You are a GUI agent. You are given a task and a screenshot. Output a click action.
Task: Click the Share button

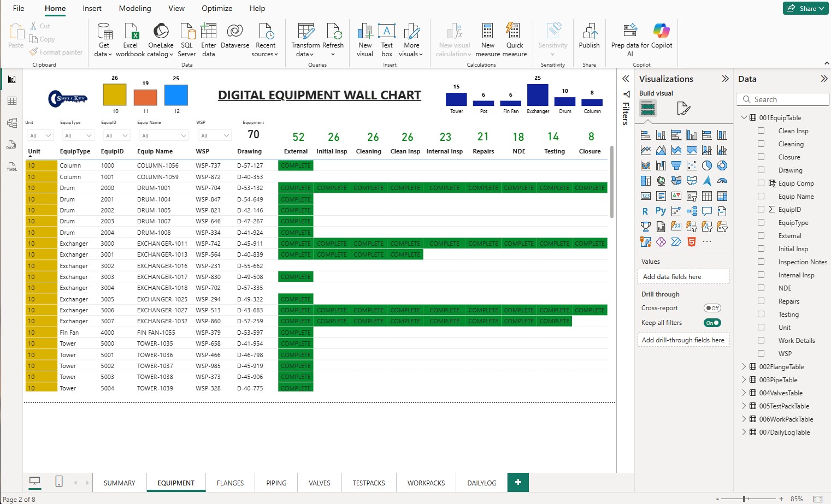[x=805, y=9]
